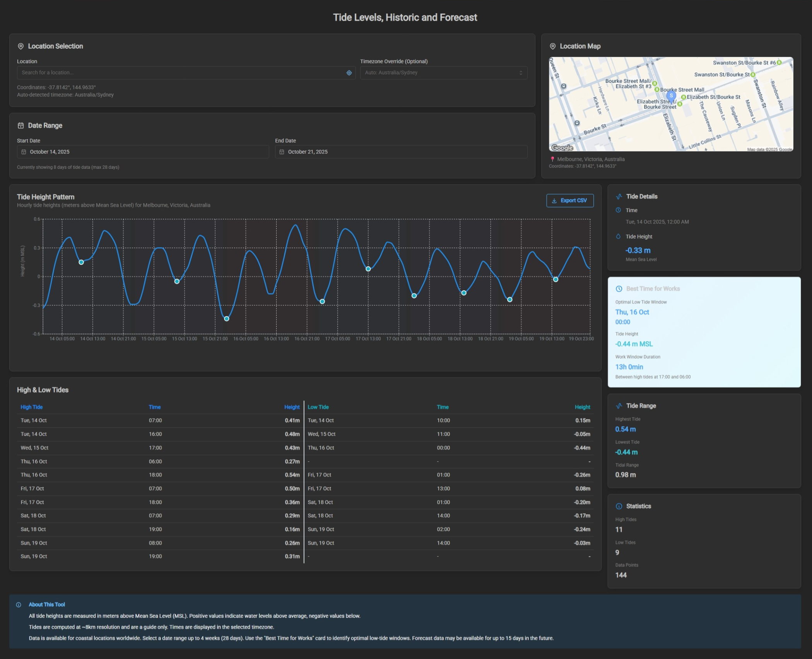Open the End Date picker showing October 21, 2025
The width and height of the screenshot is (812, 659).
[x=401, y=152]
